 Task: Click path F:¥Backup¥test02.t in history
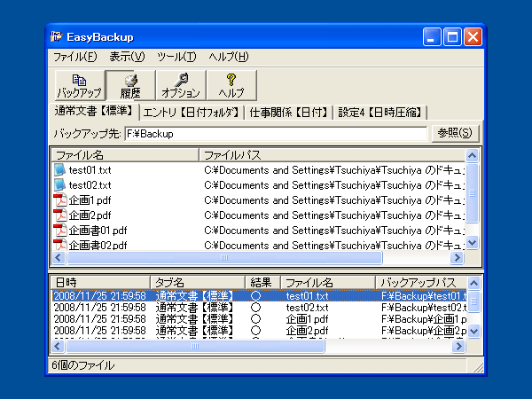(x=424, y=308)
